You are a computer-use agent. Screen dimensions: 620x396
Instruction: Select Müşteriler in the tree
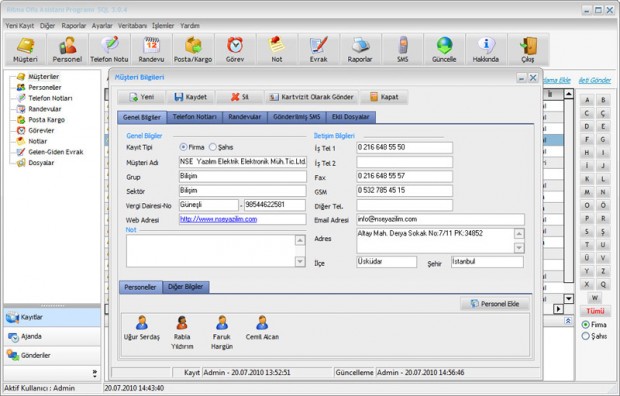[43, 76]
